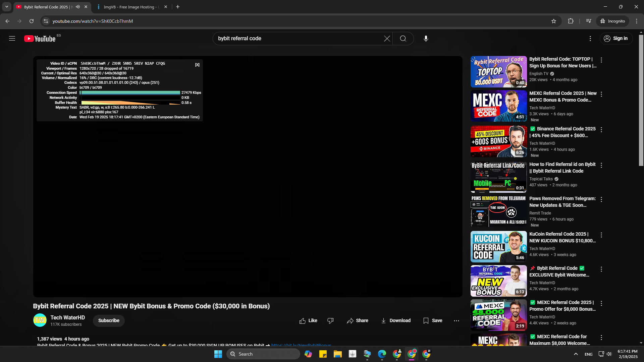Subscribe to Tech WaterHD channel
The width and height of the screenshot is (644, 362).
pyautogui.click(x=109, y=321)
